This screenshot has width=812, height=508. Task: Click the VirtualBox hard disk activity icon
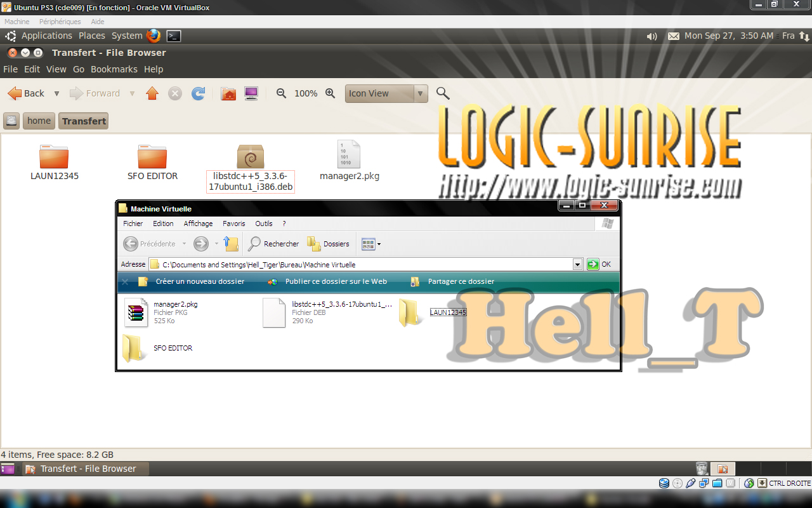[x=664, y=483]
